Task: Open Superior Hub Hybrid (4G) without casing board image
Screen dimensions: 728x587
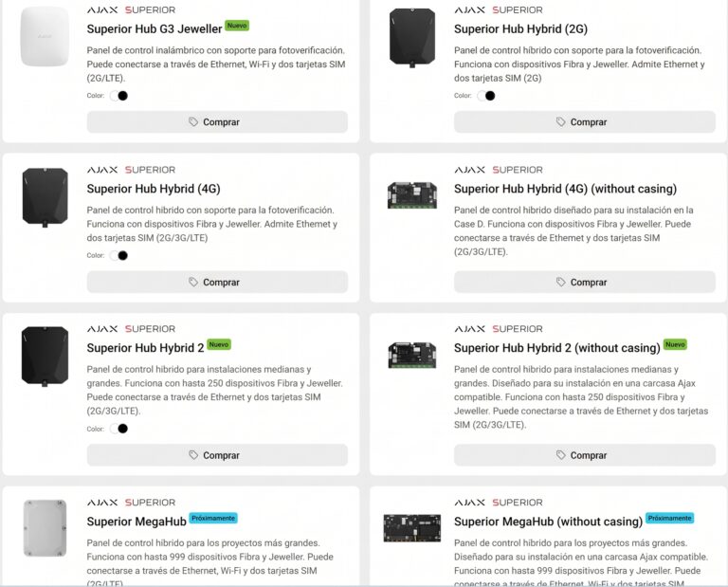Action: [412, 195]
